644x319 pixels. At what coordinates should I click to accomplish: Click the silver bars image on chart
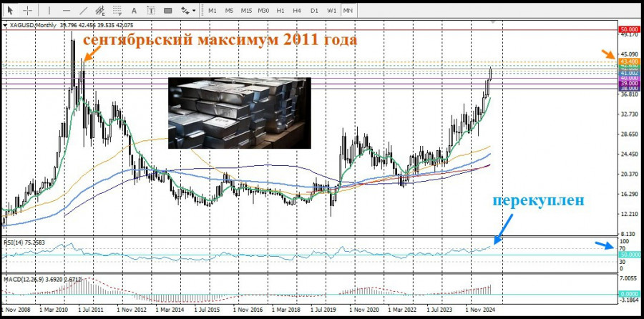pyautogui.click(x=239, y=113)
